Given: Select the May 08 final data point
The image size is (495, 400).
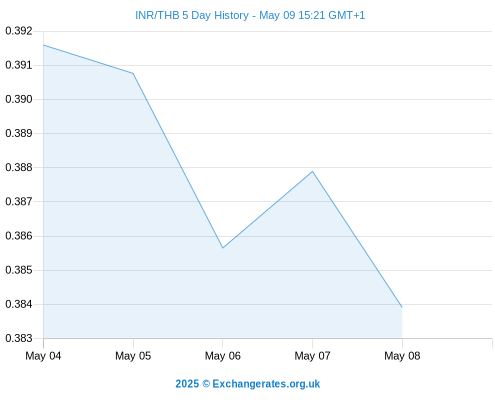Looking at the screenshot, I should click(x=402, y=307).
